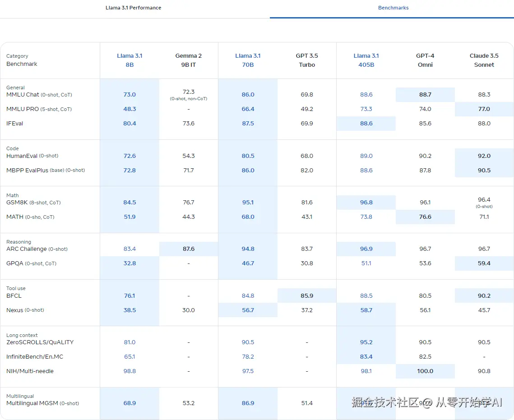Click the 96.8 Llama 405B GSM8K score
This screenshot has height=420, width=514.
(x=366, y=203)
